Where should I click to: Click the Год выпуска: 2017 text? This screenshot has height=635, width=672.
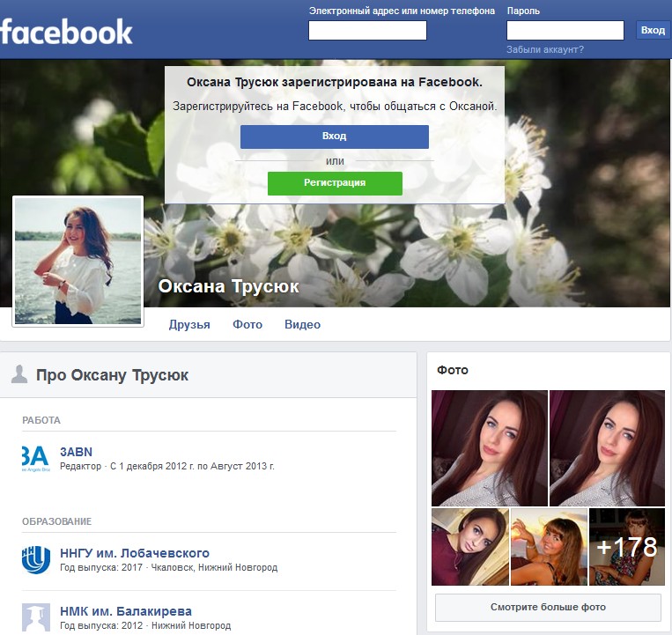point(101,567)
